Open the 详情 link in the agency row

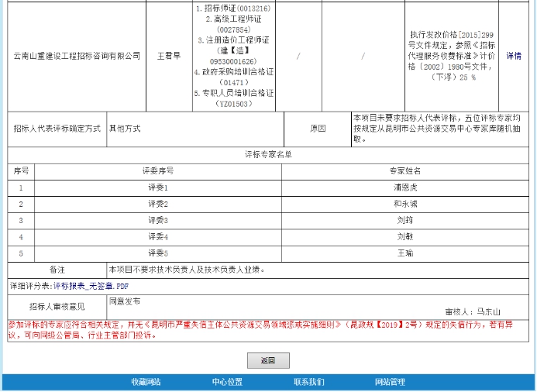513,56
